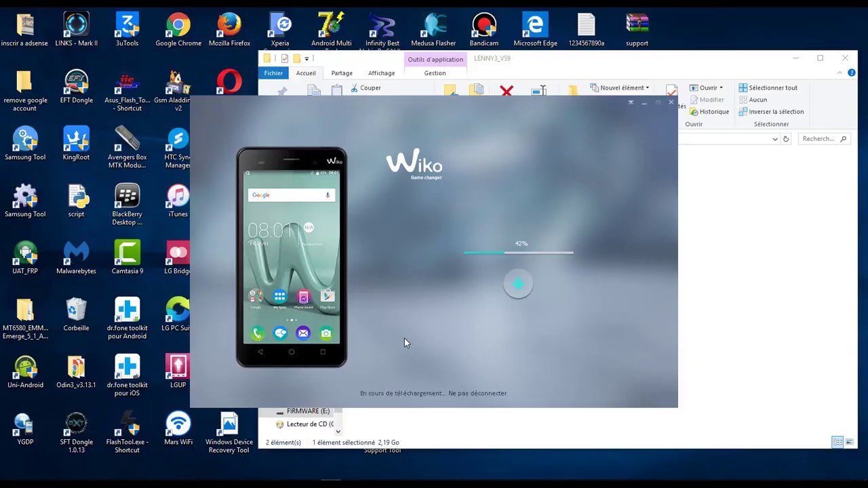The height and width of the screenshot is (488, 868).
Task: Open the LGUP desktop icon
Action: (x=178, y=371)
